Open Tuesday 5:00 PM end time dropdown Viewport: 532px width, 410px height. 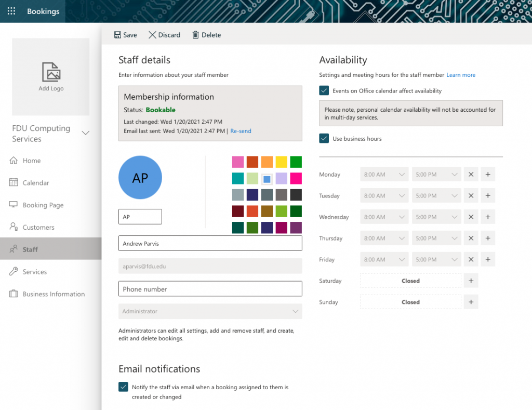436,195
